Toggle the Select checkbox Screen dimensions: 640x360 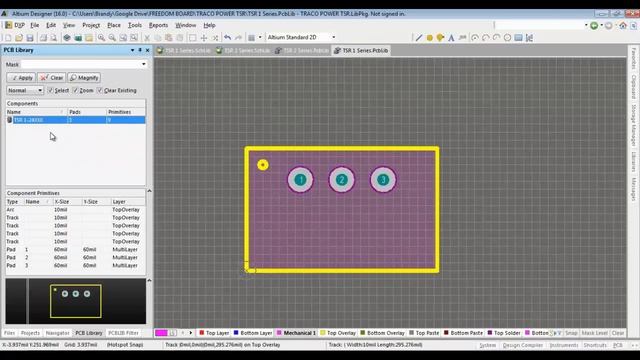[x=50, y=90]
